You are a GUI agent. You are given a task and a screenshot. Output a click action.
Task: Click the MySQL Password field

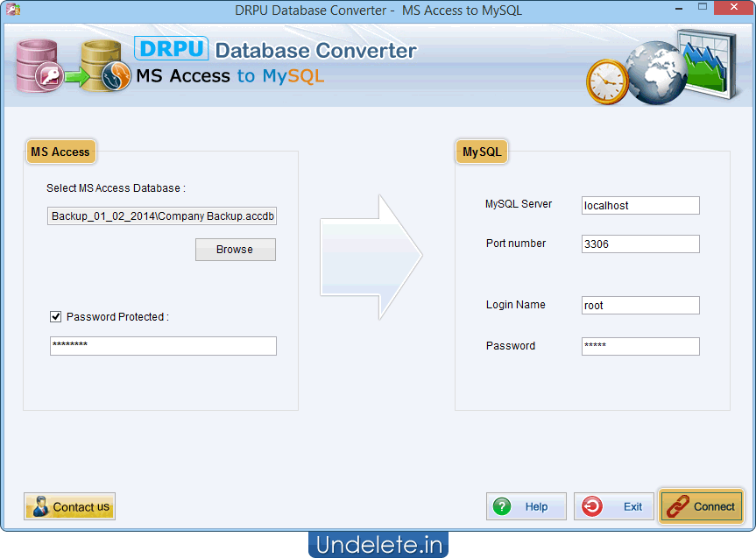(x=640, y=346)
